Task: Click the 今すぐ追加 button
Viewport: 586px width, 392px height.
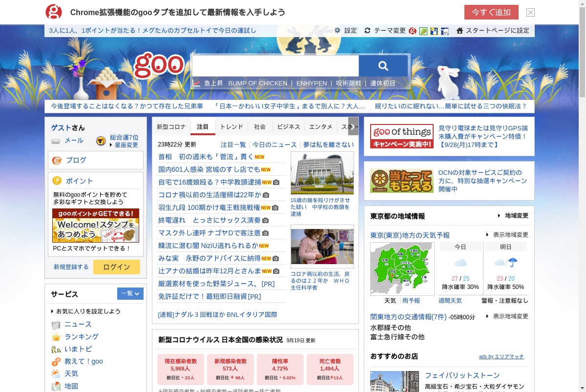Action: pyautogui.click(x=491, y=12)
